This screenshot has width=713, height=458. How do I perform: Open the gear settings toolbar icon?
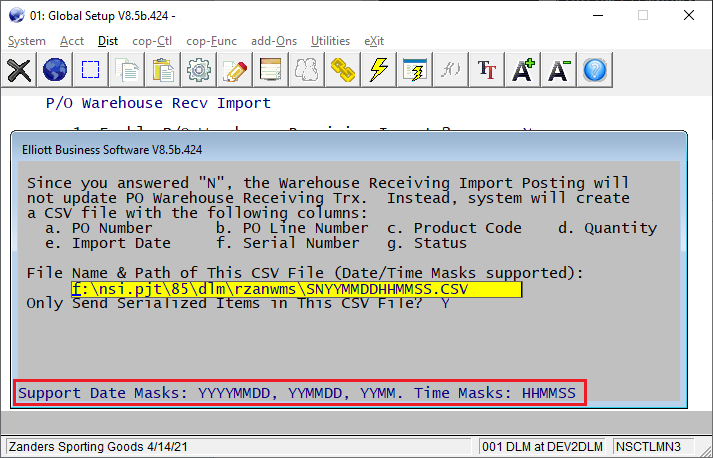[x=198, y=70]
